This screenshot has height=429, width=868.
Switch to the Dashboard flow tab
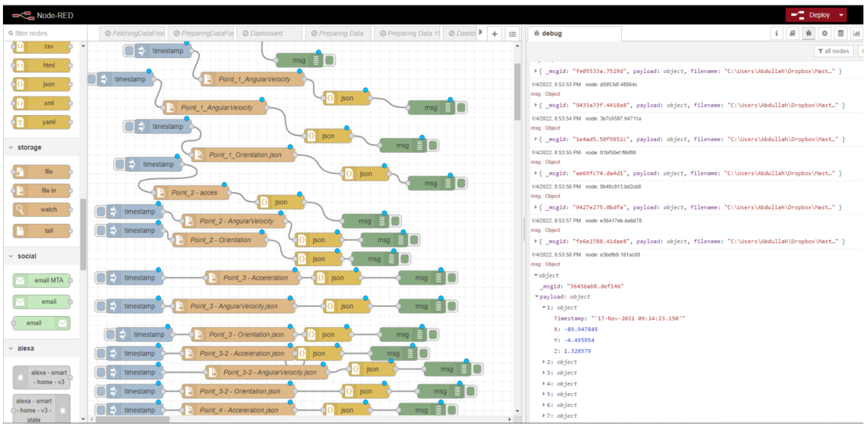pos(266,33)
